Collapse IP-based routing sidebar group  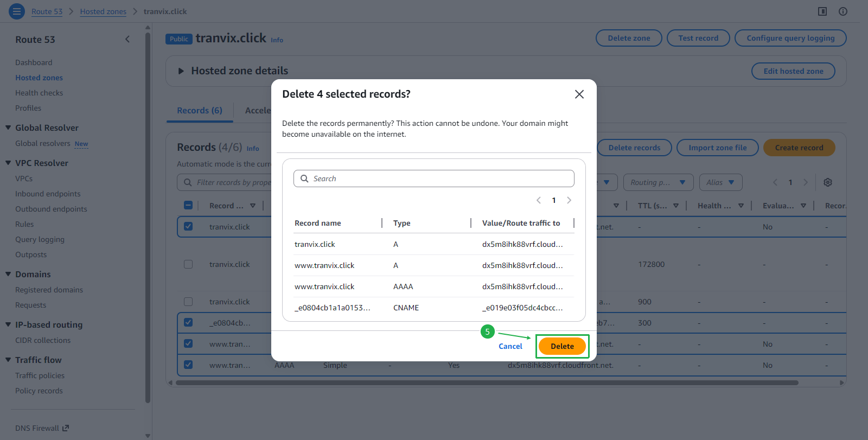pos(8,324)
